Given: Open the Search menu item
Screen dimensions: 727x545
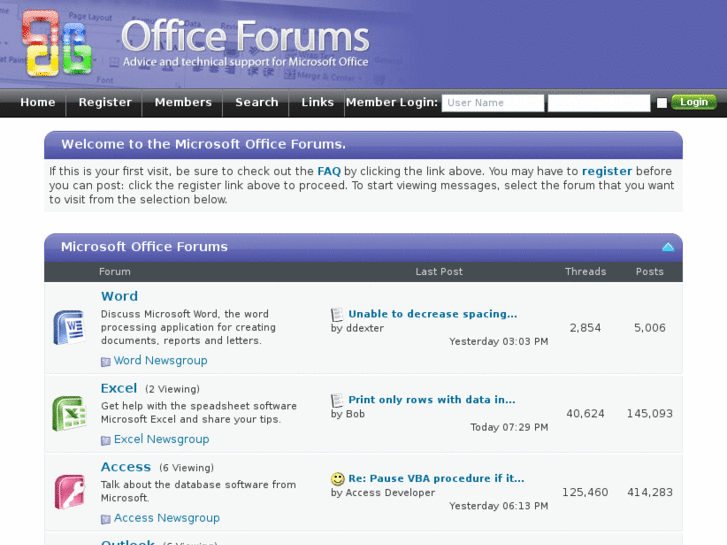Looking at the screenshot, I should [x=256, y=102].
